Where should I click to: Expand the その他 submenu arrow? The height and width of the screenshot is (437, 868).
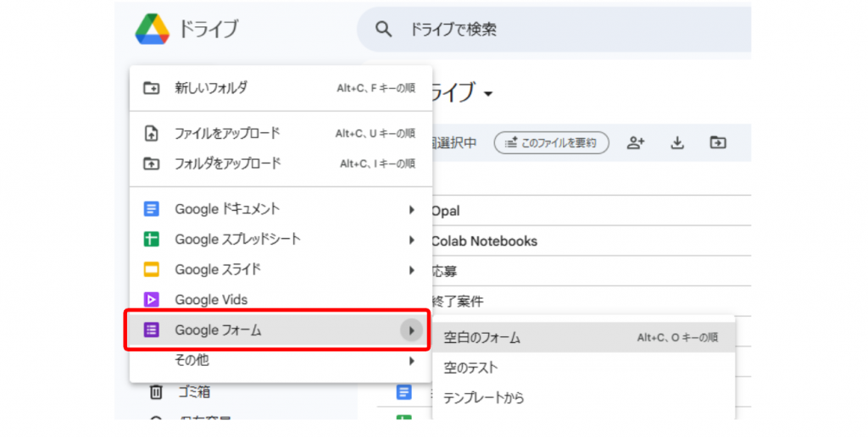coord(412,361)
